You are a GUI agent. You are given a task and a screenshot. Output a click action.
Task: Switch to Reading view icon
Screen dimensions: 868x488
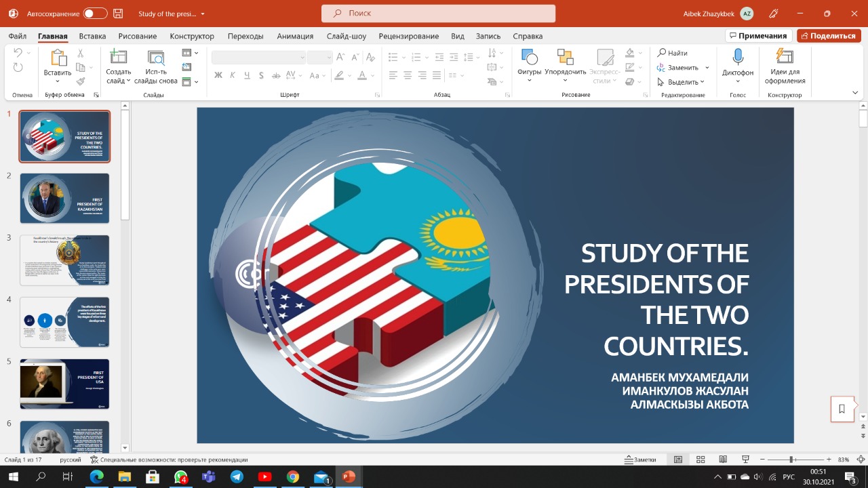pos(723,460)
